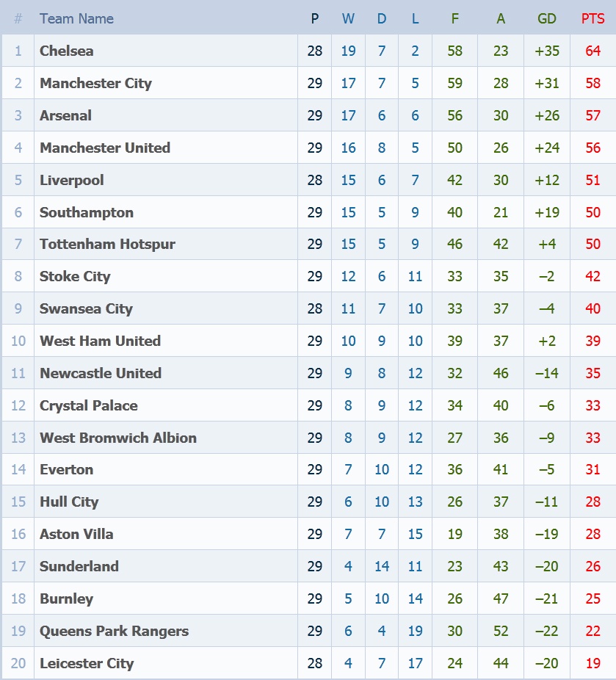
Task: Select the Queens Park Rangers row name
Action: pos(114,631)
